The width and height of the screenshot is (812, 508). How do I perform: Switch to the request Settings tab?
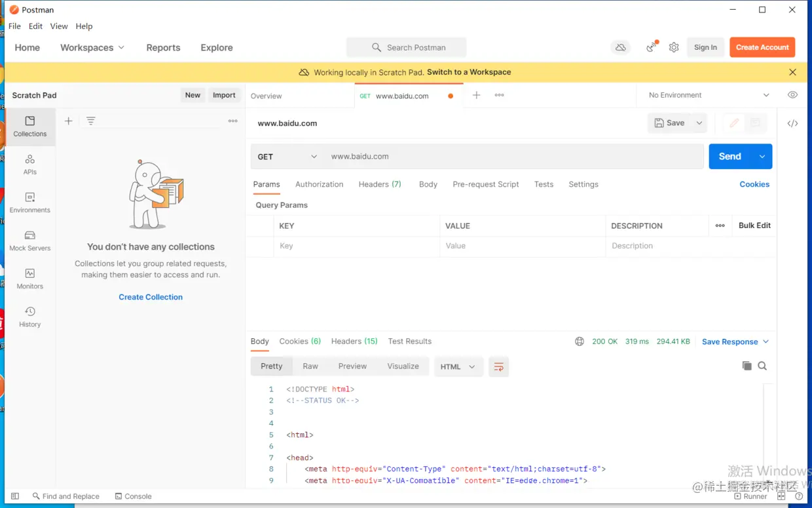pyautogui.click(x=583, y=184)
